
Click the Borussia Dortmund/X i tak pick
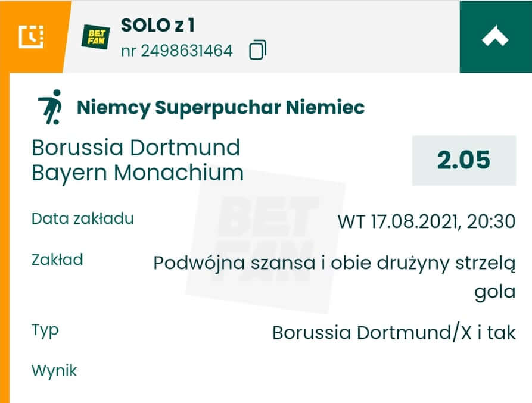[x=394, y=332]
